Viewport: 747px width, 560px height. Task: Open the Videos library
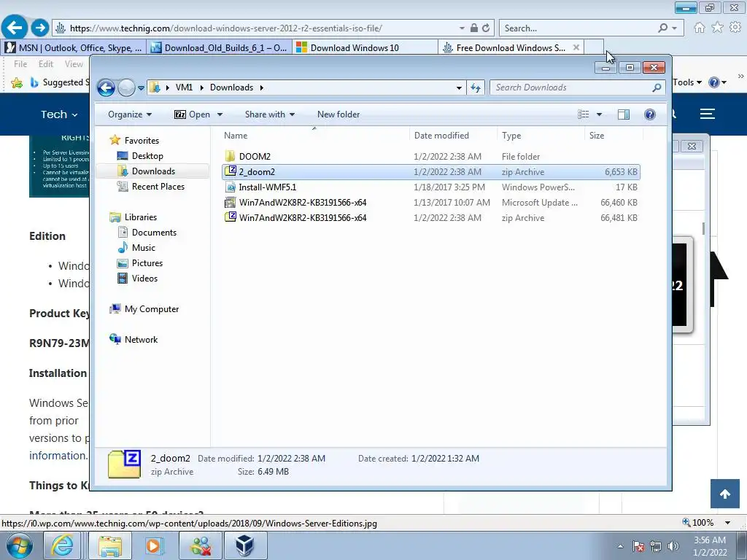pos(144,278)
